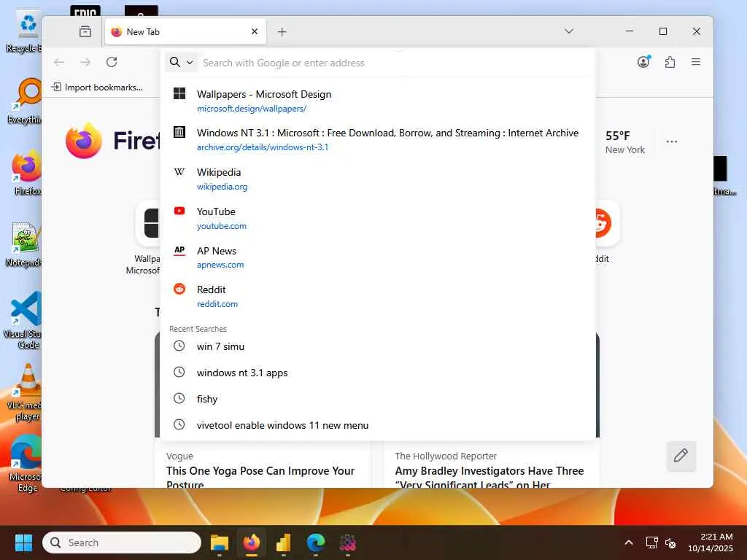Image resolution: width=747 pixels, height=560 pixels.
Task: Click the microsoft.design/wallpapers/ URL
Action: coord(252,109)
